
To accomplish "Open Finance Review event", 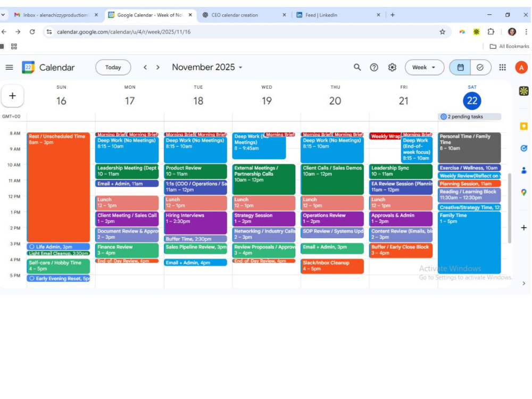I will [x=127, y=251].
